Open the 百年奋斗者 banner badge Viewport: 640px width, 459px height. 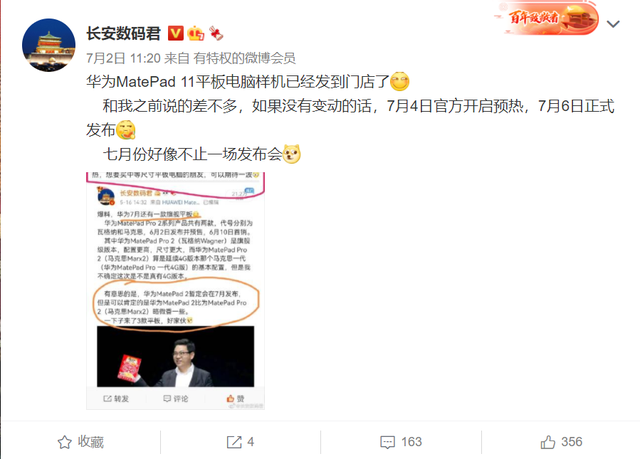pyautogui.click(x=547, y=18)
